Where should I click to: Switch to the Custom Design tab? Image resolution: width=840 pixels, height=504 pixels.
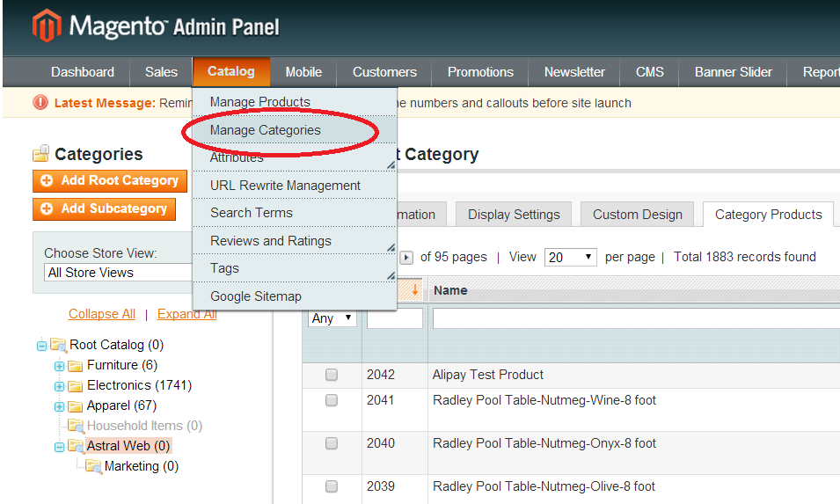coord(637,215)
